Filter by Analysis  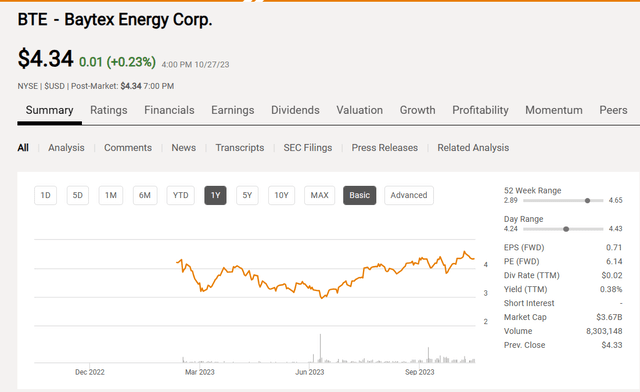tap(66, 148)
